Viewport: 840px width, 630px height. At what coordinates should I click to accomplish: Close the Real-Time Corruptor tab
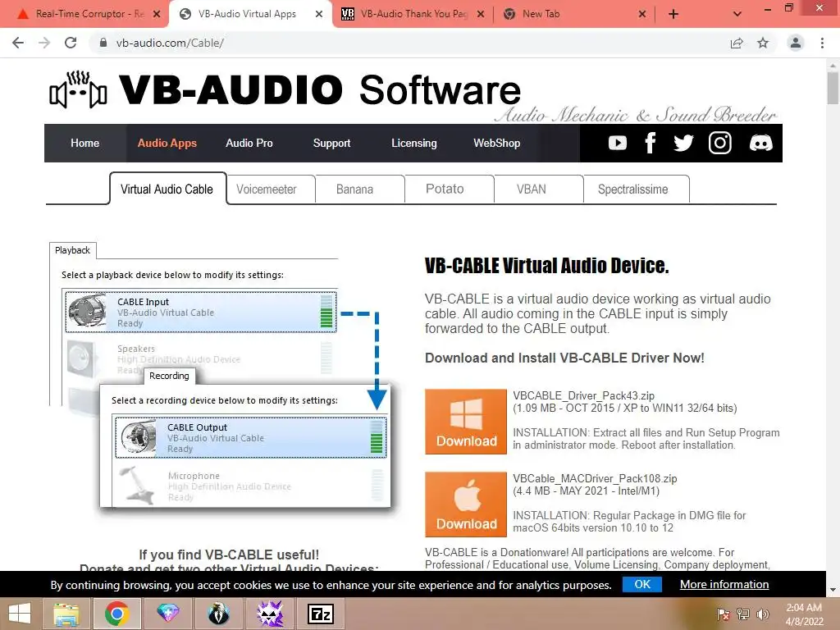tap(157, 15)
